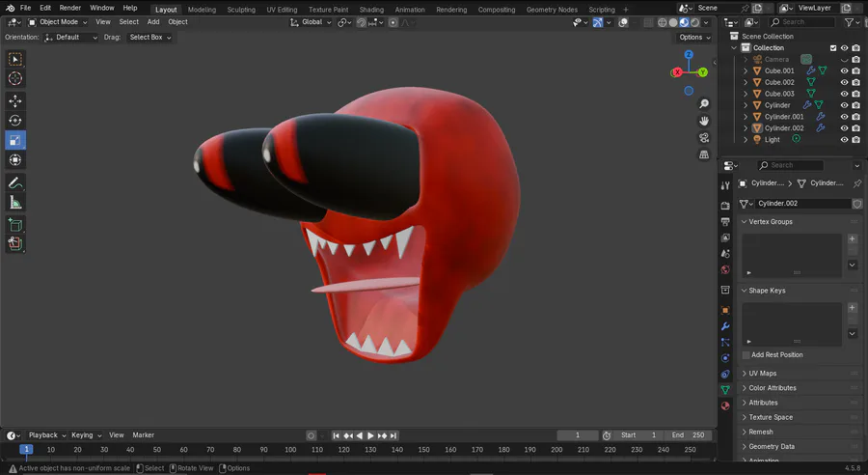The width and height of the screenshot is (868, 475).
Task: Switch to the Sculpting workspace tab
Action: (241, 9)
